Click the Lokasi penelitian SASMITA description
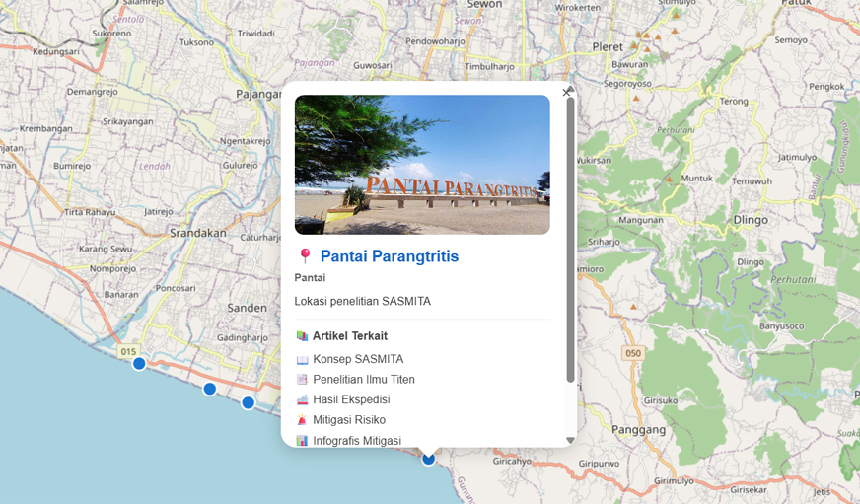Viewport: 860px width, 504px height. point(363,301)
